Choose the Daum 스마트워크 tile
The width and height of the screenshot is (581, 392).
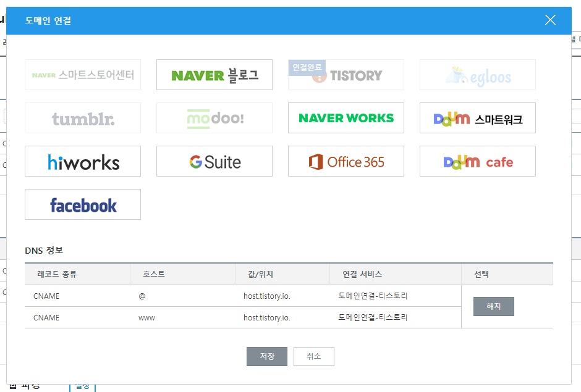(478, 118)
